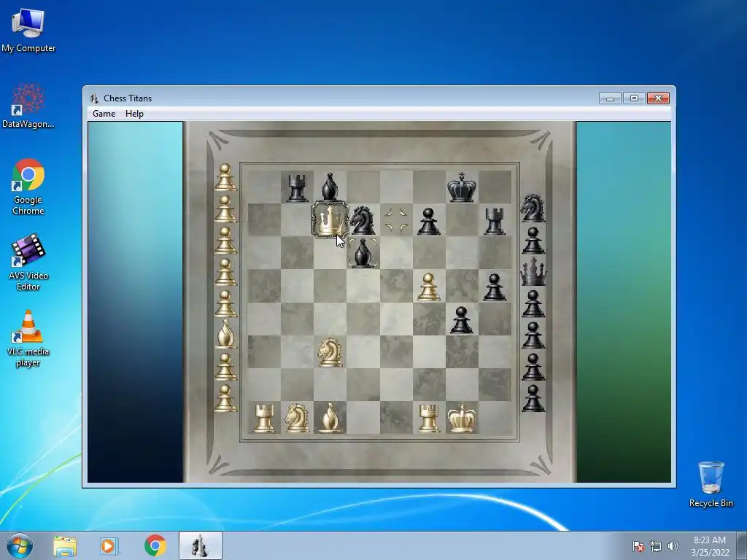Click the black rook on the right edge file
The height and width of the screenshot is (560, 747).
pyautogui.click(x=495, y=222)
